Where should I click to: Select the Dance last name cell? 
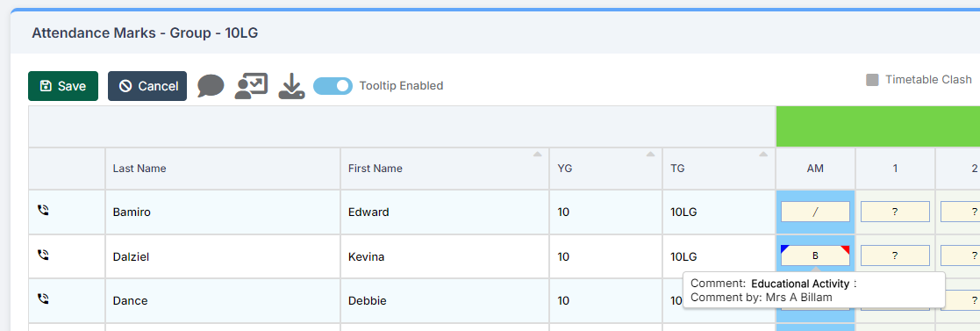[x=223, y=301]
